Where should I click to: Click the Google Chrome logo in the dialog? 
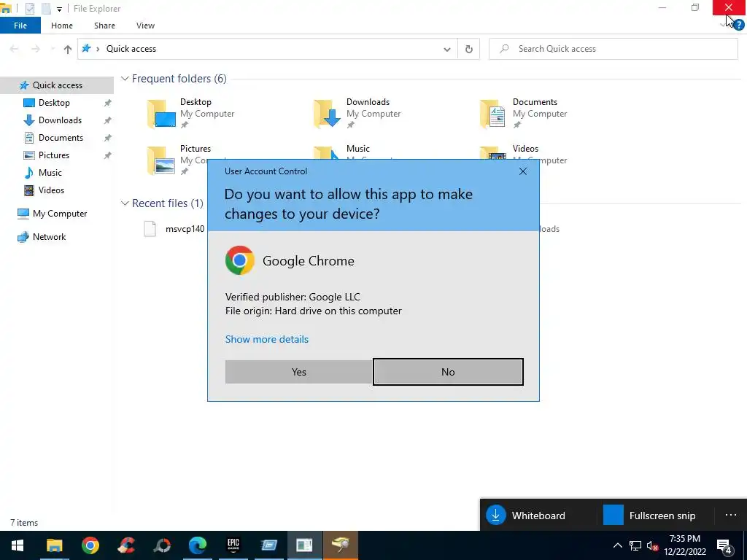(x=239, y=260)
